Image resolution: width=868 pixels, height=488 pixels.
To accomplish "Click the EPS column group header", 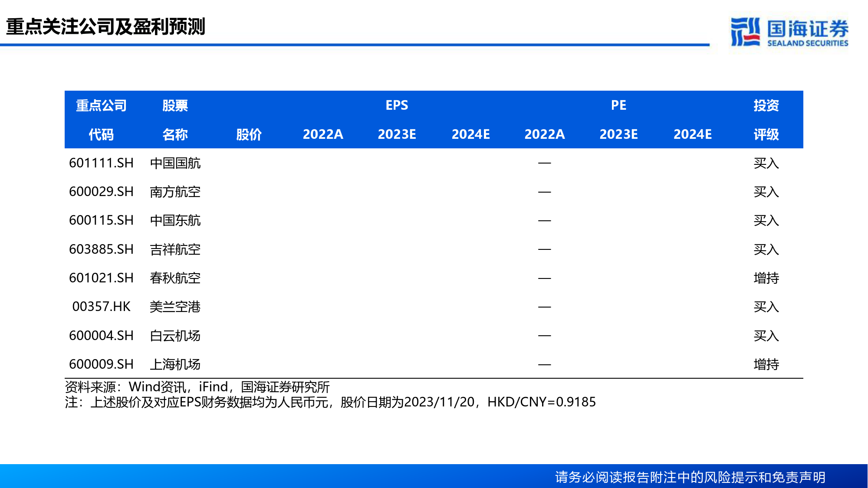I will tap(397, 105).
